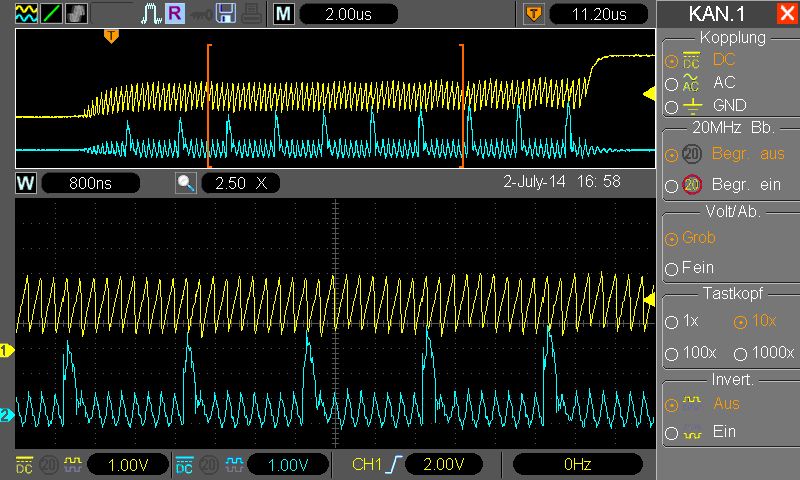The height and width of the screenshot is (480, 800).
Task: Click the magnifier zoom icon
Action: (x=185, y=183)
